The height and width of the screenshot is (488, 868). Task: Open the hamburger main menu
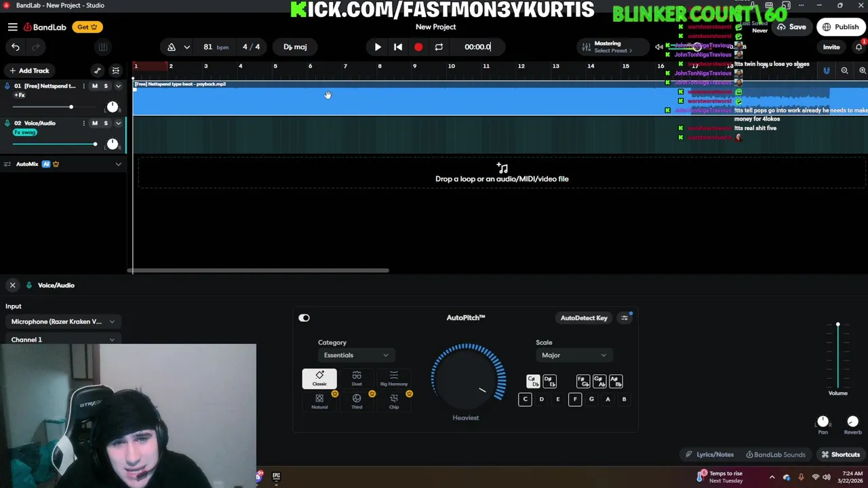point(13,27)
